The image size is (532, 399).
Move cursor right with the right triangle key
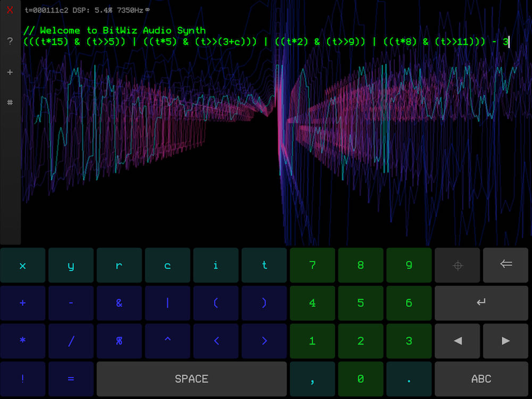point(505,341)
